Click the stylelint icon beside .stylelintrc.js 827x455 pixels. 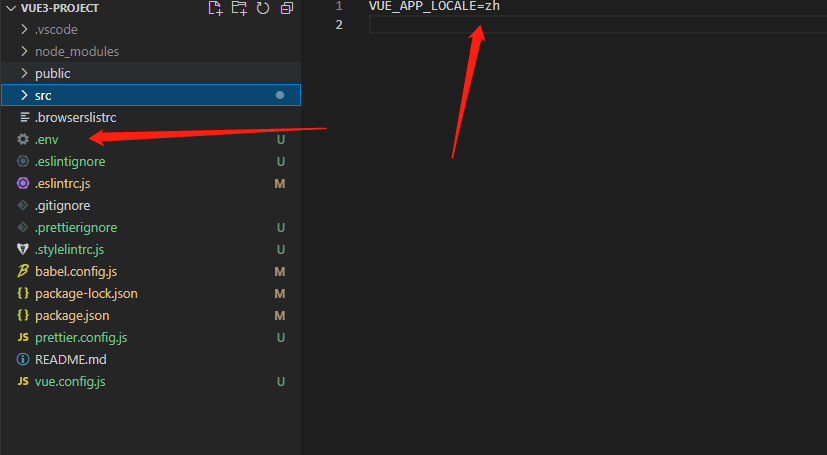pyautogui.click(x=23, y=249)
